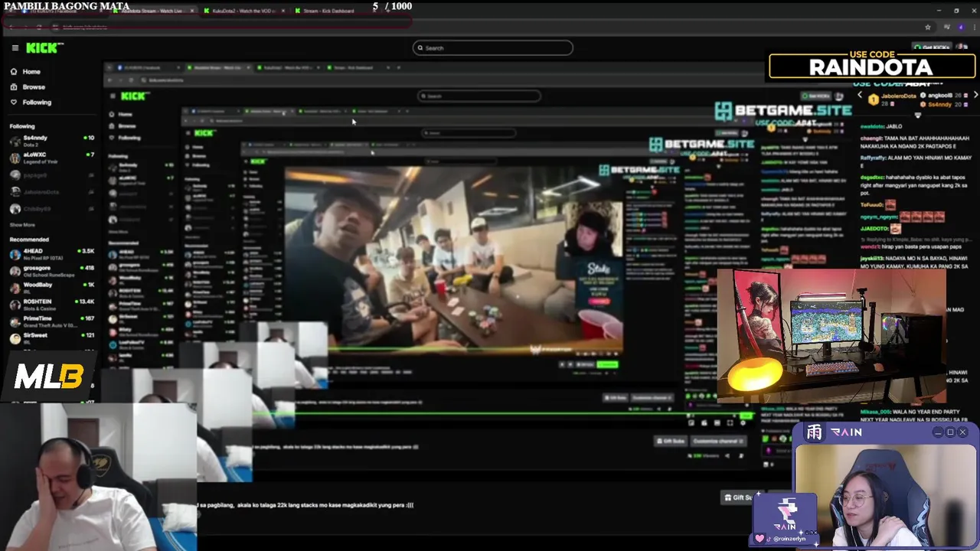Close the KukuDota2 browser tab
The image size is (980, 551).
click(283, 11)
